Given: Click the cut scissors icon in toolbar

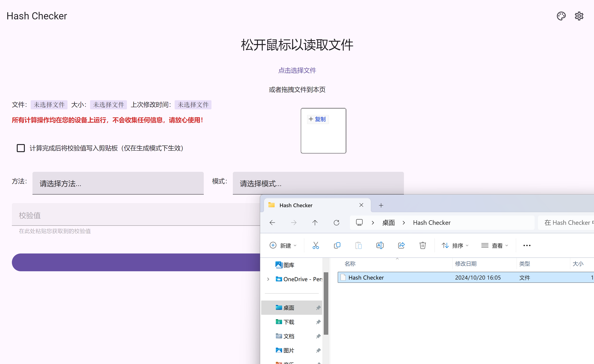Looking at the screenshot, I should [316, 245].
